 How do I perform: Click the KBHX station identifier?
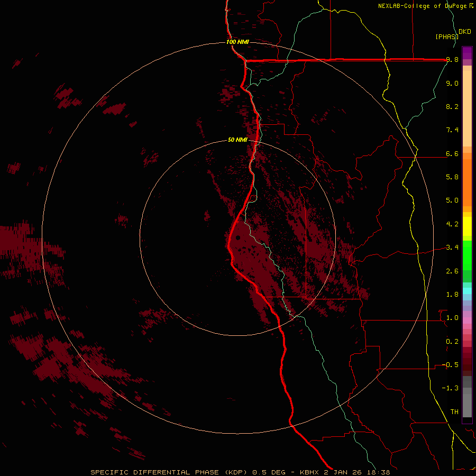point(310,472)
